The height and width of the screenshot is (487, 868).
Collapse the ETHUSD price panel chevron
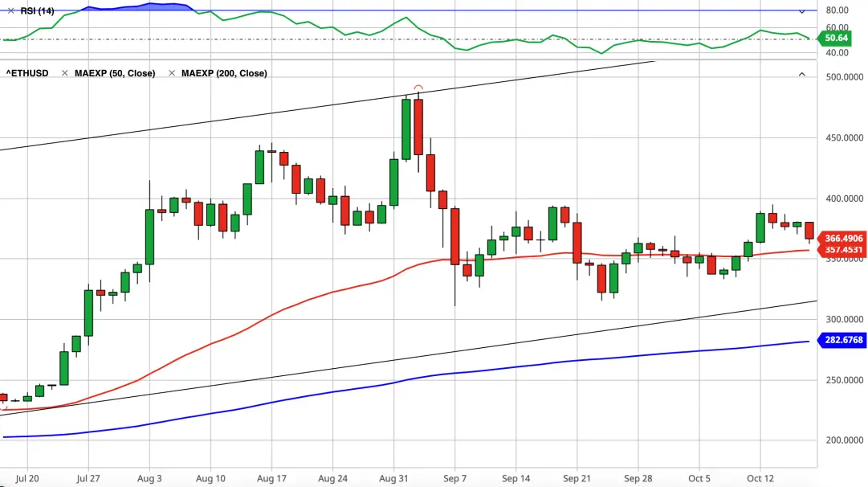point(802,74)
